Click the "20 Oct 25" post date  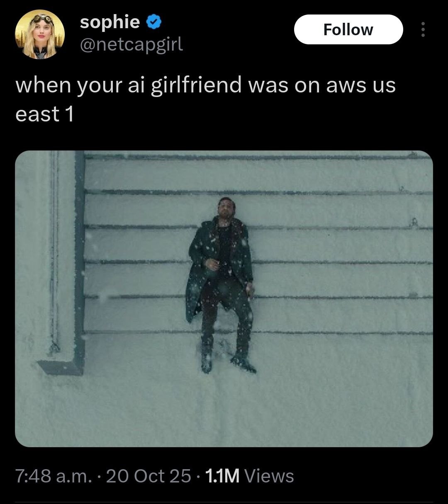click(x=149, y=476)
